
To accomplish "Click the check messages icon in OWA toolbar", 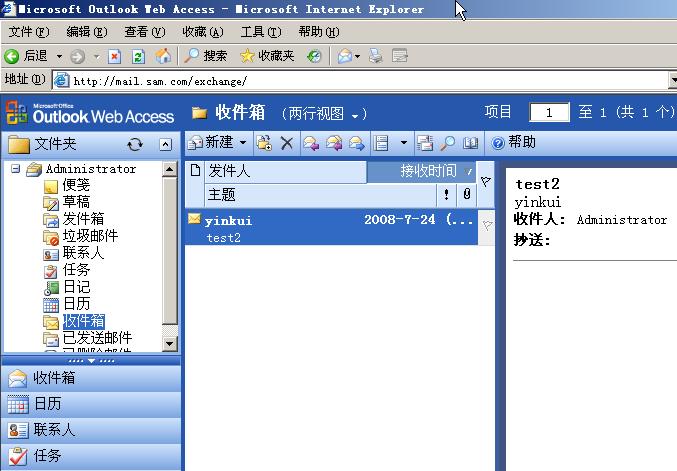I will [x=425, y=143].
